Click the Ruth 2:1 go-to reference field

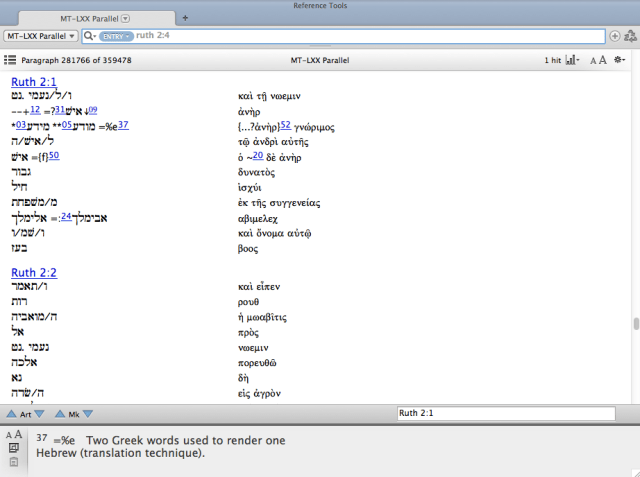pos(504,413)
